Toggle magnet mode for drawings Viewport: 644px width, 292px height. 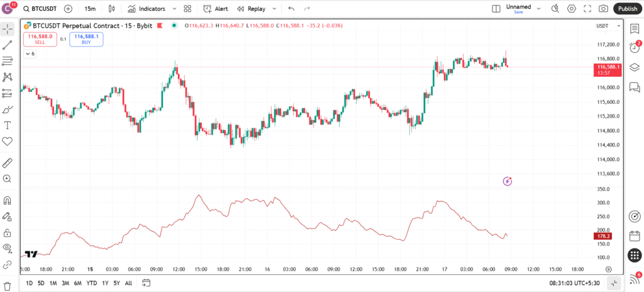(x=8, y=201)
